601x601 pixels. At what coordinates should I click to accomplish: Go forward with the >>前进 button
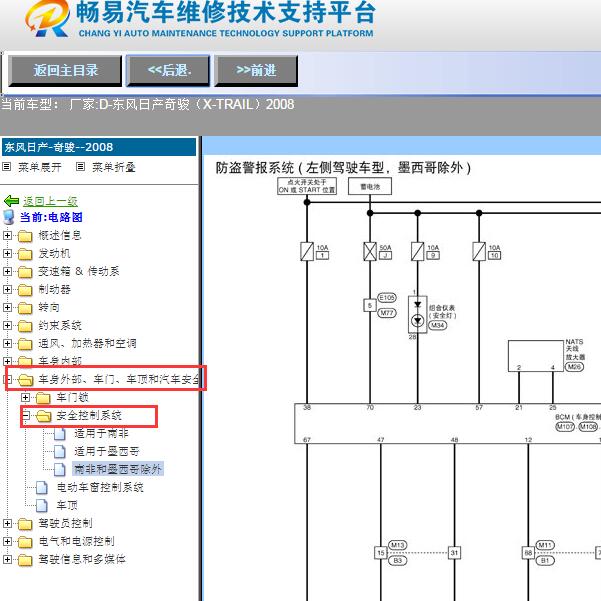coord(256,71)
